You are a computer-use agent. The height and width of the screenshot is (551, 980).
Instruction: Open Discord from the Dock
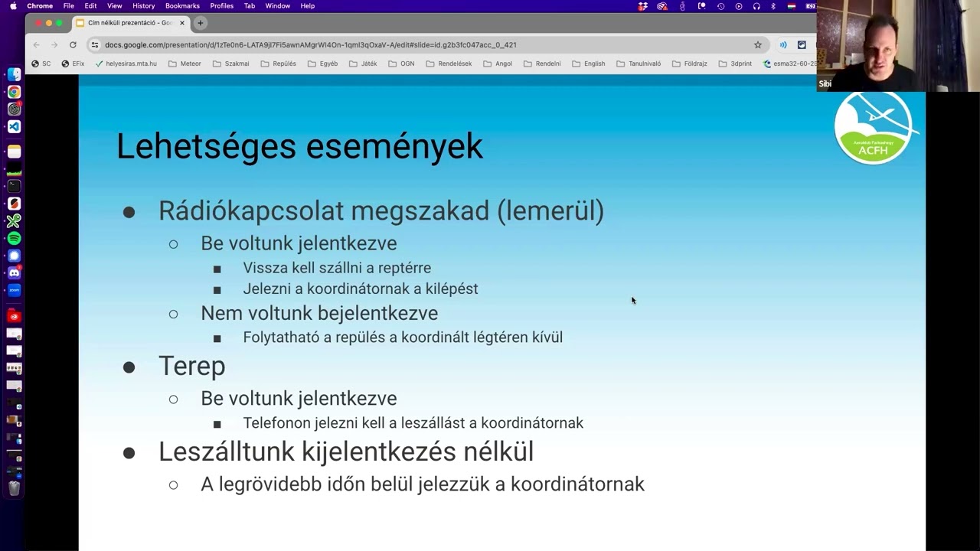pyautogui.click(x=14, y=273)
